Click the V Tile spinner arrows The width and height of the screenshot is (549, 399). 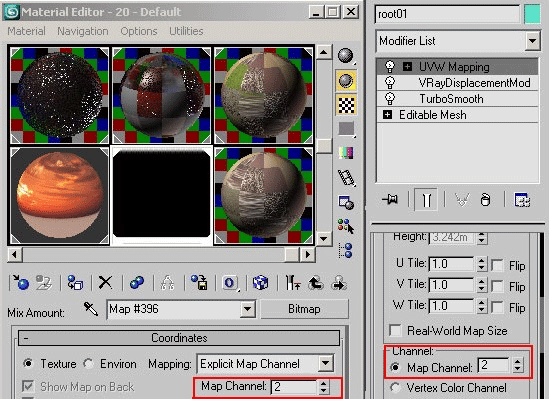(482, 285)
